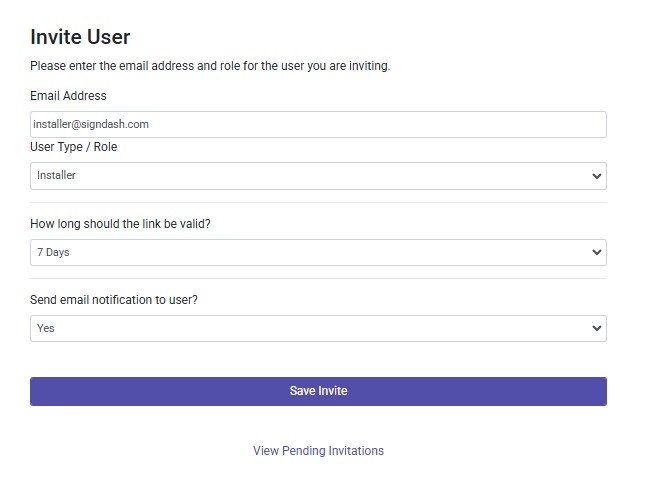Click chevron arrow on the 7 Days dropdown
The image size is (656, 480).
tap(596, 252)
